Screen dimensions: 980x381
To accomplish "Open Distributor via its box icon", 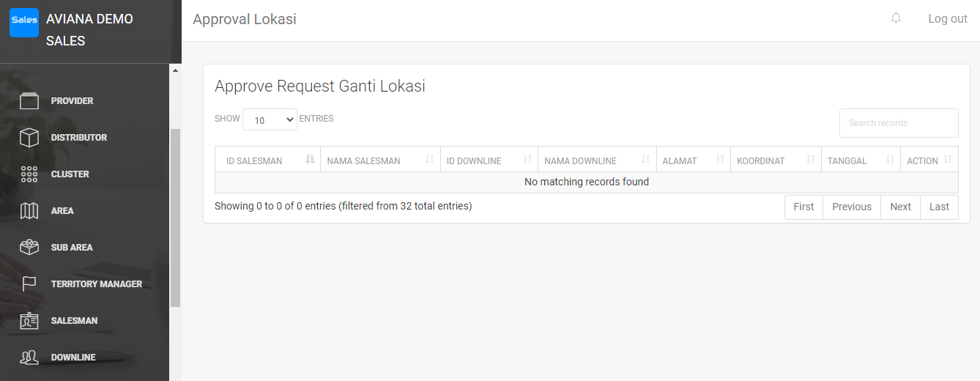I will pyautogui.click(x=29, y=138).
